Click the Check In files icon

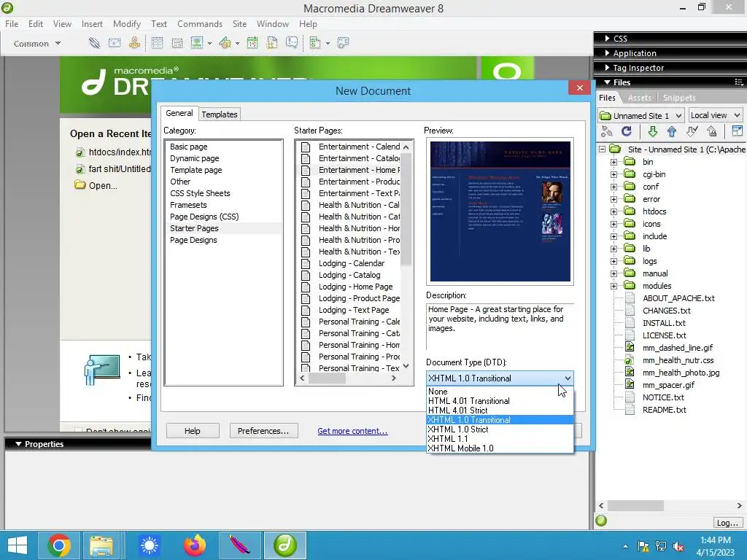(712, 131)
